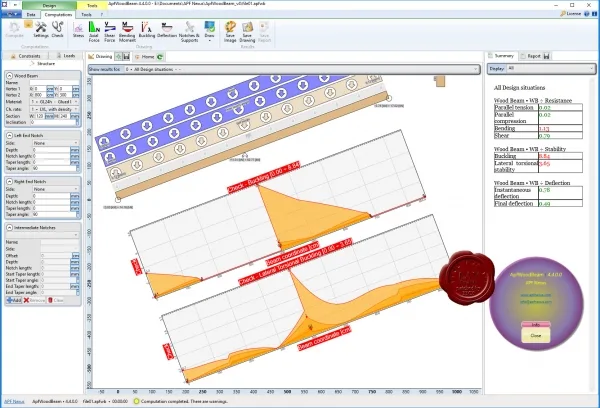The height and width of the screenshot is (408, 600).
Task: Switch to the Data ribbon tab
Action: (31, 15)
